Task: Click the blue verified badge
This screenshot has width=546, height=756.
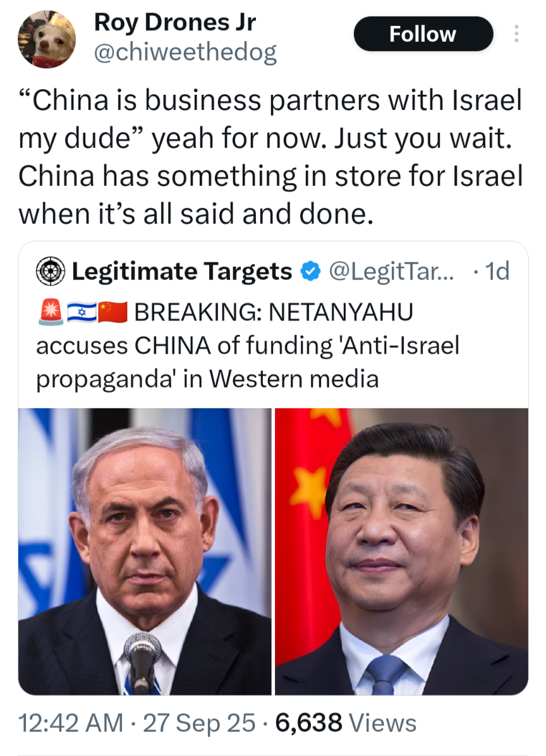Action: click(x=310, y=271)
